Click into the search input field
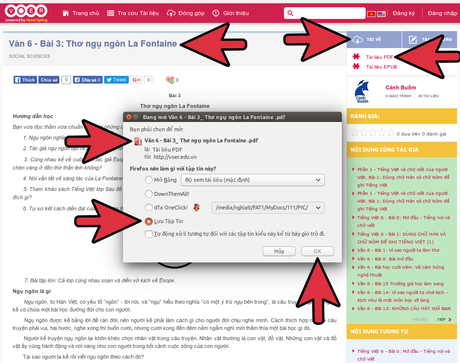 tap(325, 13)
